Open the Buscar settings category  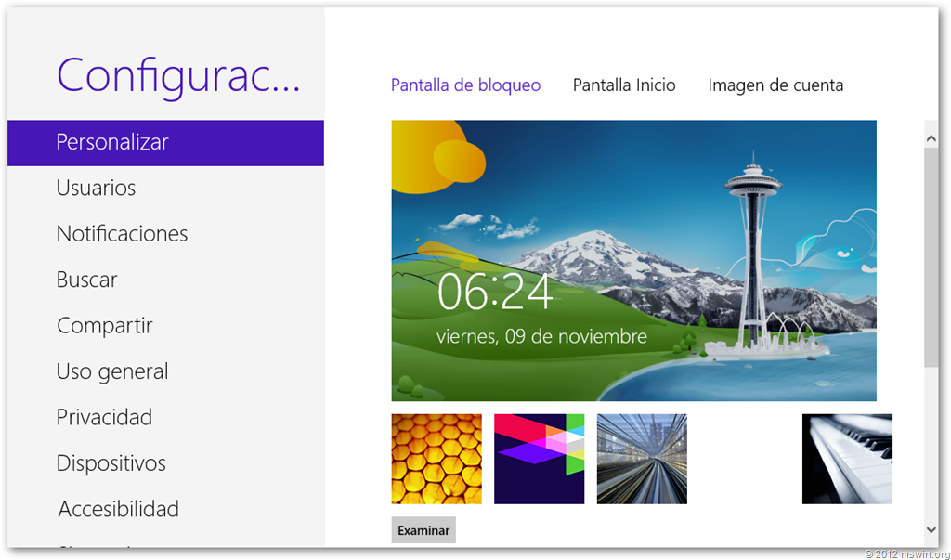click(86, 280)
